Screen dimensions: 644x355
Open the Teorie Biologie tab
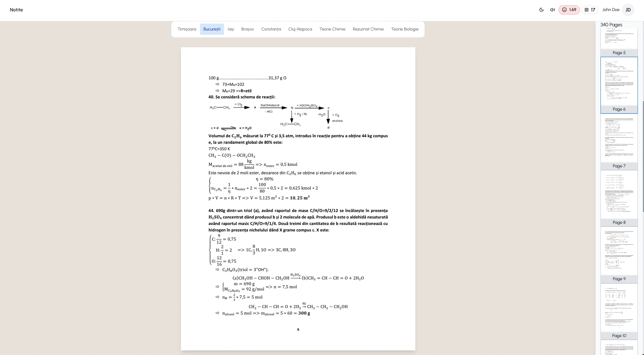pos(405,29)
